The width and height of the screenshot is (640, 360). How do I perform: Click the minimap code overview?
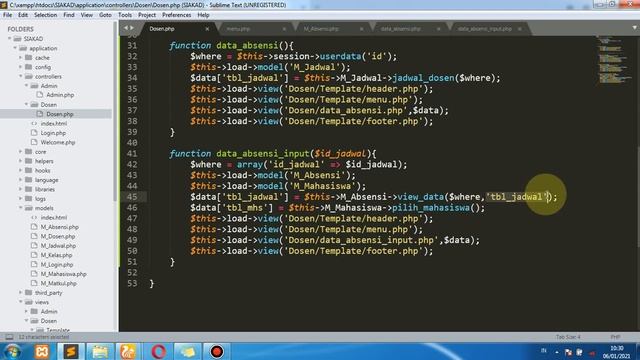614,61
